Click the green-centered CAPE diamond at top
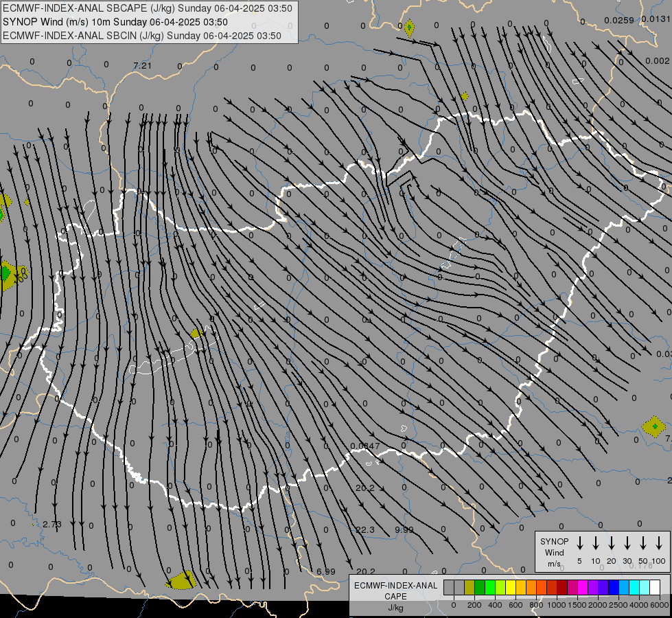Viewport: 672px width, 618px height. pos(409,27)
